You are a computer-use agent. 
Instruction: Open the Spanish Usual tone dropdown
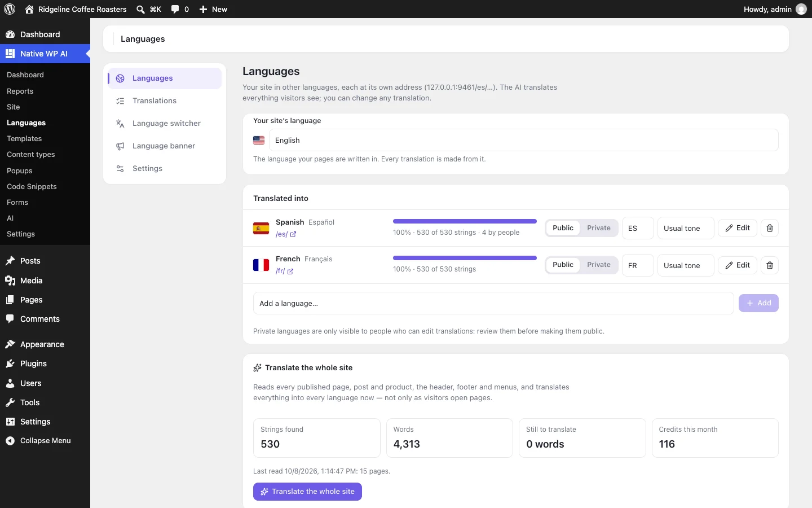(x=686, y=228)
